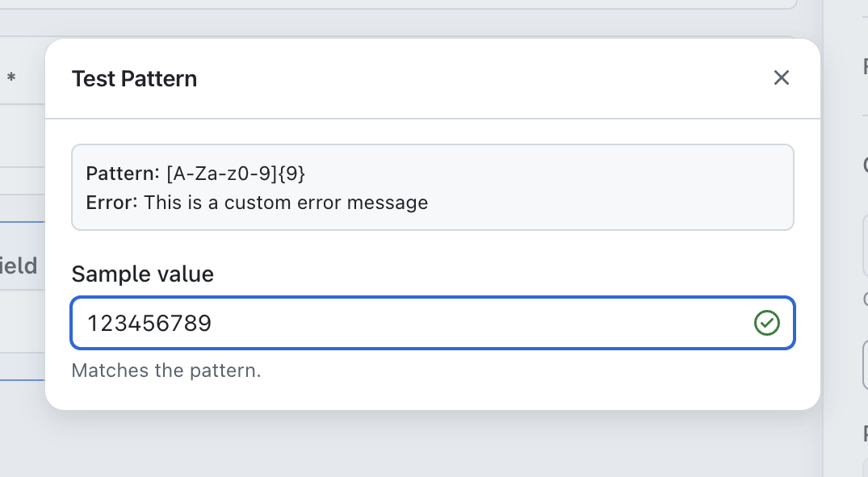Click empty space in the dialog header
Screen dimensions: 868x477
484,78
